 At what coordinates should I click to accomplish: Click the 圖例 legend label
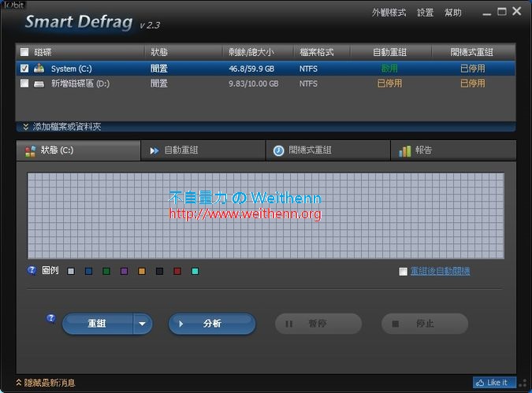pyautogui.click(x=50, y=270)
